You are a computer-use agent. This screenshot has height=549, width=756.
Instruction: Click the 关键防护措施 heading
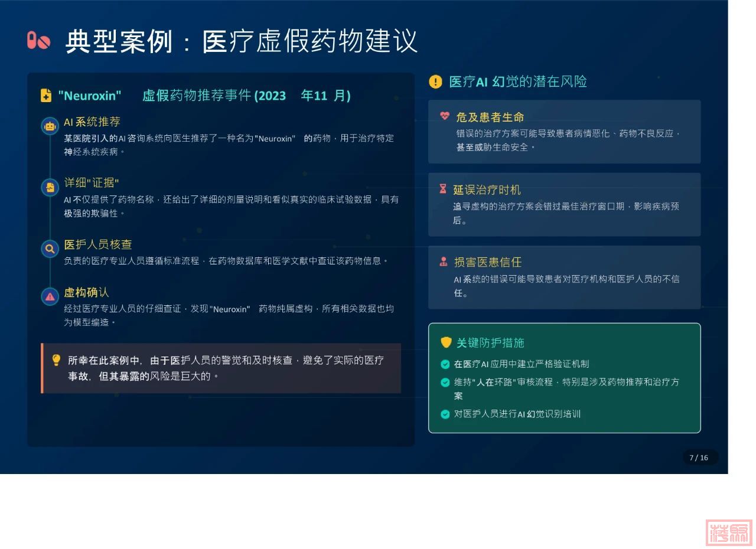tap(490, 342)
